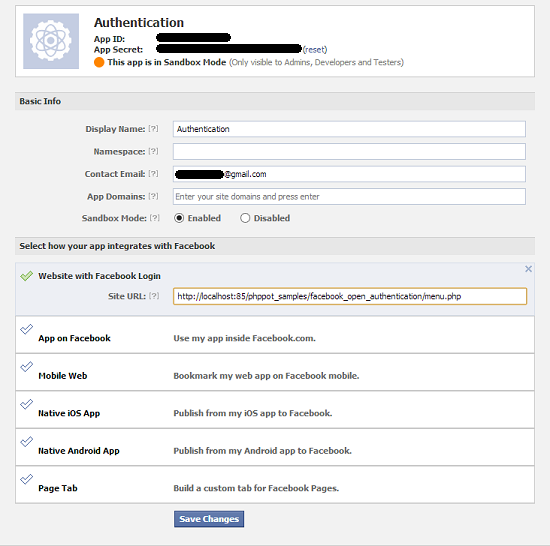The height and width of the screenshot is (546, 550).
Task: Click the checkmark icon for Native Android App
Action: pyautogui.click(x=27, y=442)
